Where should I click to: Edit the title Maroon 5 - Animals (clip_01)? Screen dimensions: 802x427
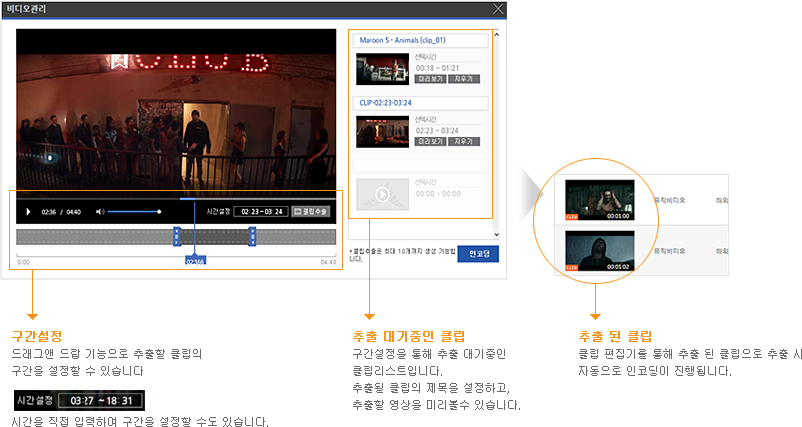(420, 40)
